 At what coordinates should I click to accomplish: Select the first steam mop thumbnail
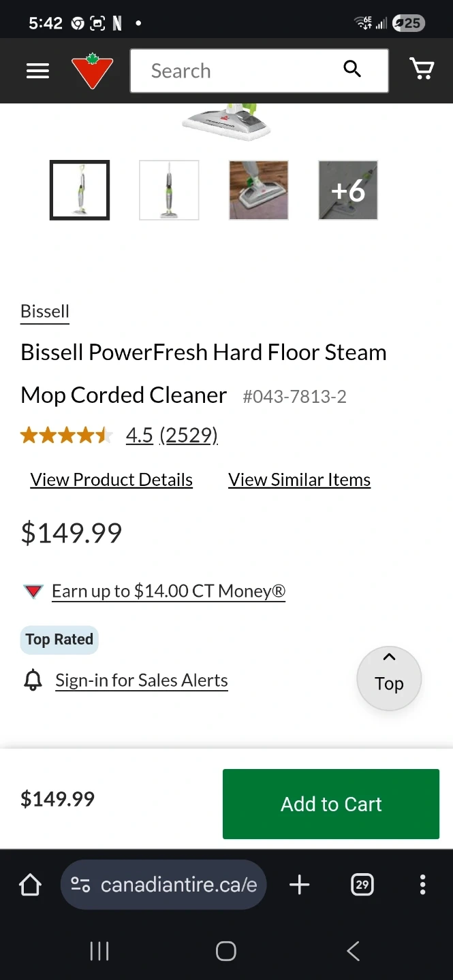click(x=80, y=191)
